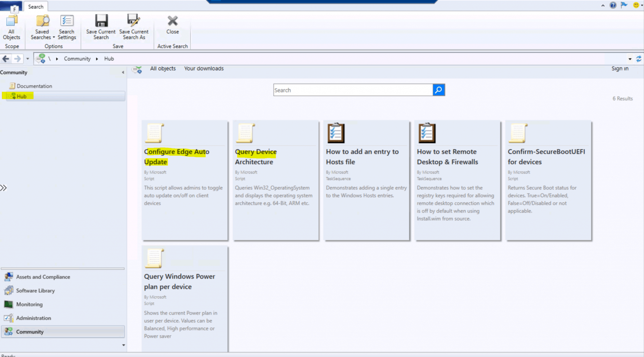Screen dimensions: 644x357
Task: Click the blue flag notifications icon
Action: point(624,5)
